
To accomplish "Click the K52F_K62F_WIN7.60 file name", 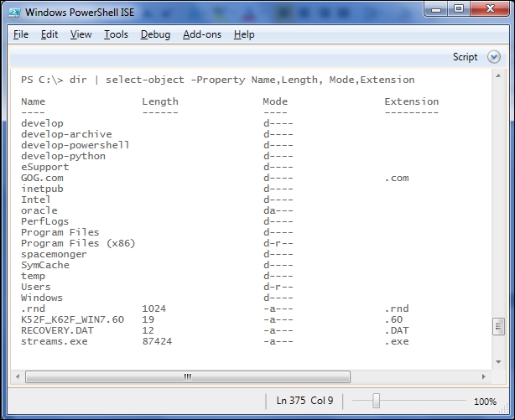I will pyautogui.click(x=73, y=319).
